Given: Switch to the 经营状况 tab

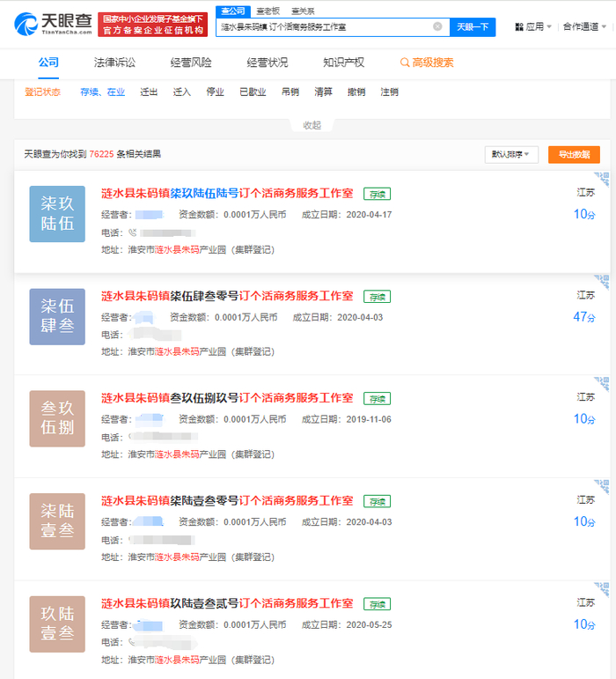Looking at the screenshot, I should click(267, 63).
